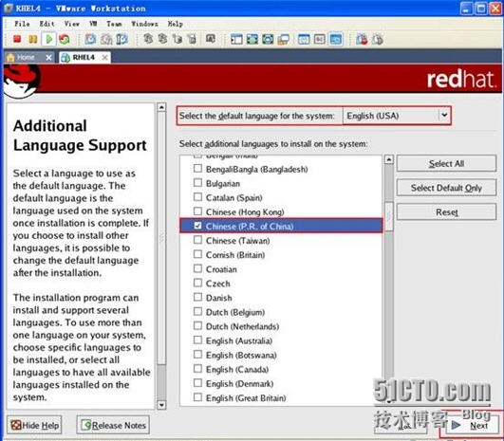
Task: Click the red Power Off toolbar icon
Action: (x=17, y=39)
